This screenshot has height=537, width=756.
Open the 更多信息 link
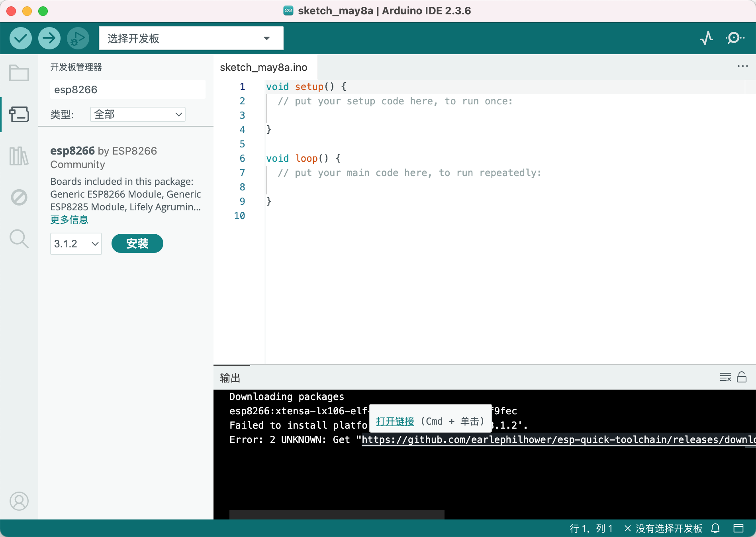(69, 220)
